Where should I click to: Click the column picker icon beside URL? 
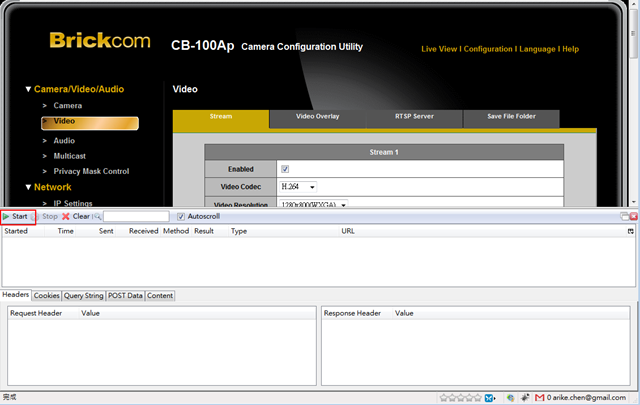click(631, 231)
